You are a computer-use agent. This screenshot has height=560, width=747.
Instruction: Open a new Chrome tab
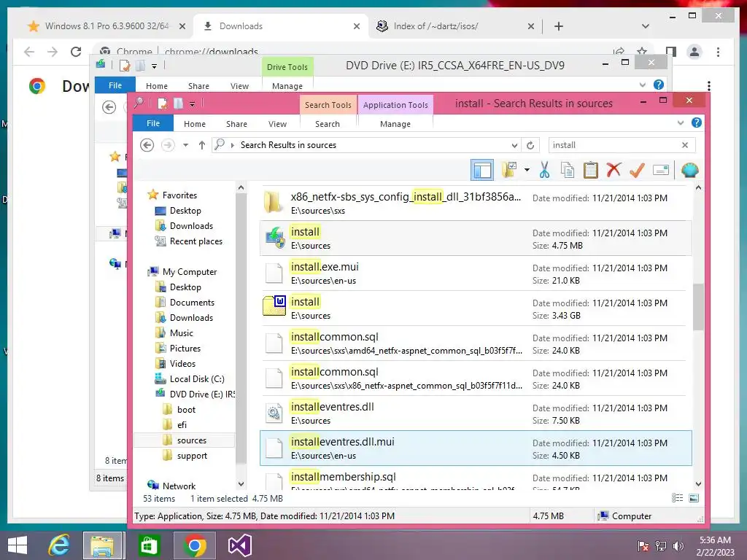pyautogui.click(x=558, y=26)
